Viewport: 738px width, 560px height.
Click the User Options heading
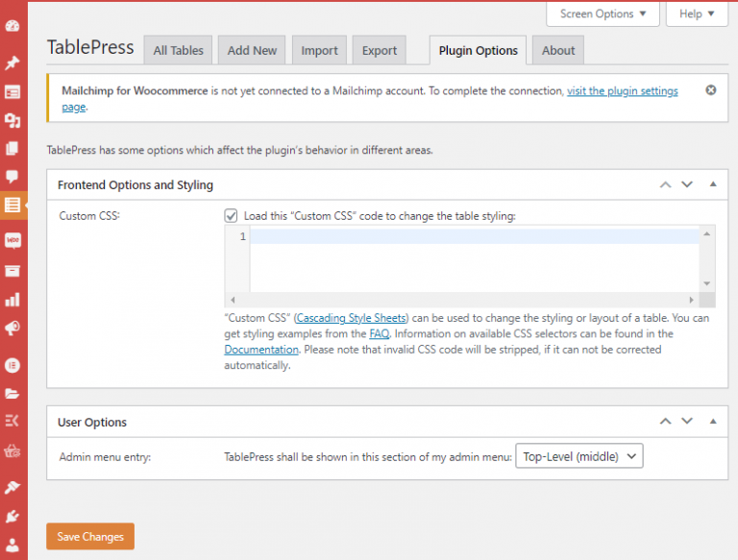[x=92, y=422]
